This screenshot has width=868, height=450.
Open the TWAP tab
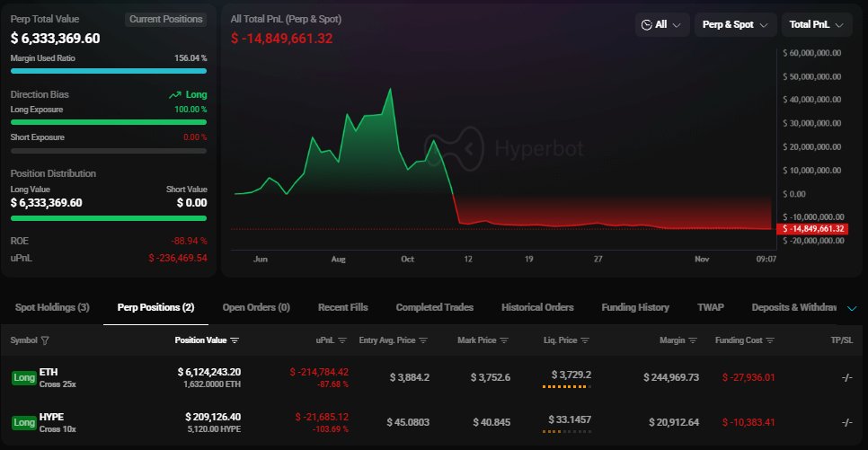[x=711, y=307]
